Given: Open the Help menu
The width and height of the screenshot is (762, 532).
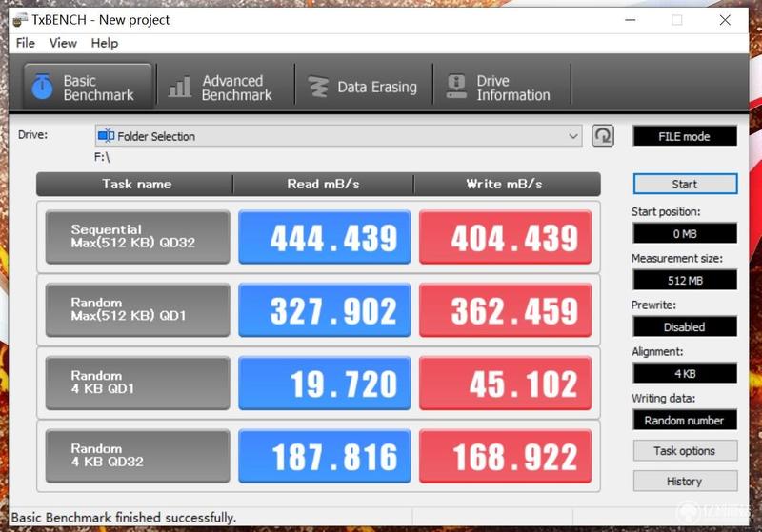Looking at the screenshot, I should point(105,43).
